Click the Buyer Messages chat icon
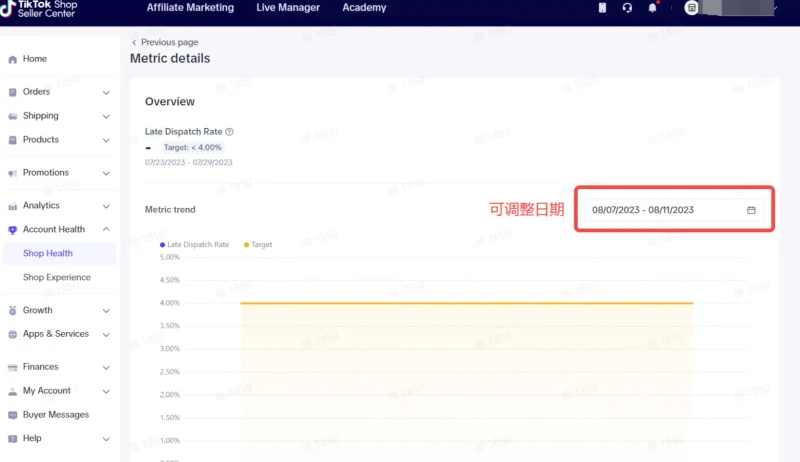Viewport: 800px width, 462px height. [13, 415]
